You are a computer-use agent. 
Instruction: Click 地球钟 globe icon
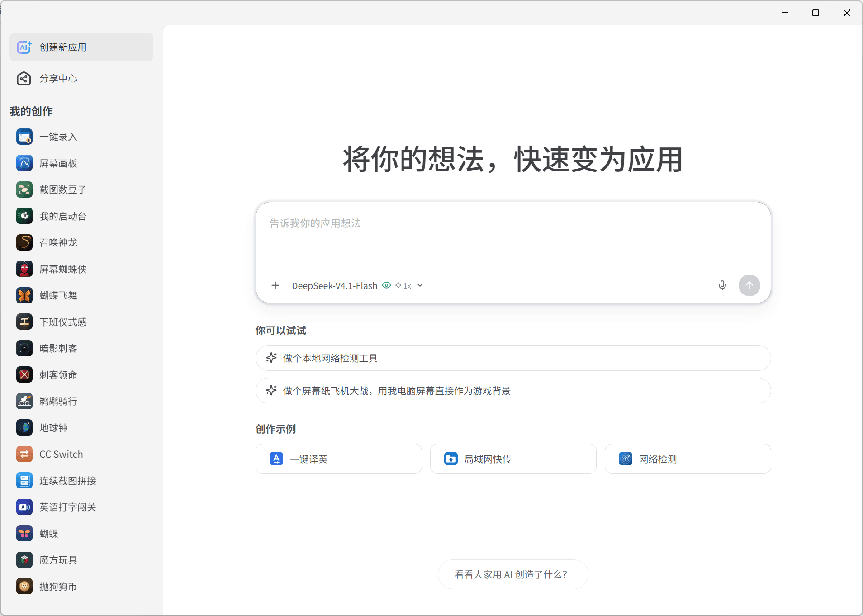pos(24,427)
